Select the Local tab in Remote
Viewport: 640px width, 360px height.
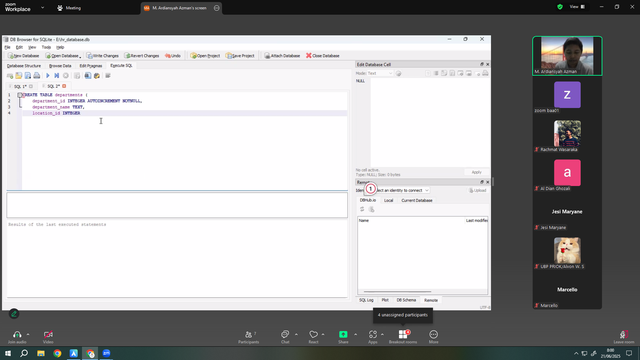click(389, 200)
